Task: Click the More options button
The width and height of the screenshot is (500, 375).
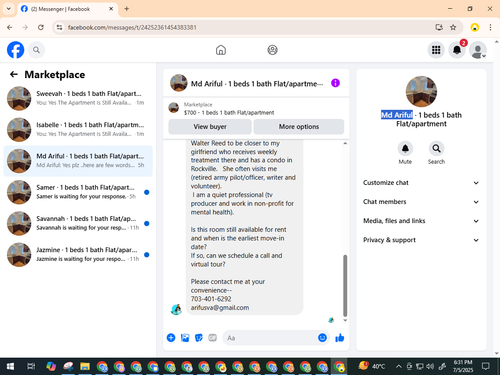Action: click(x=299, y=127)
